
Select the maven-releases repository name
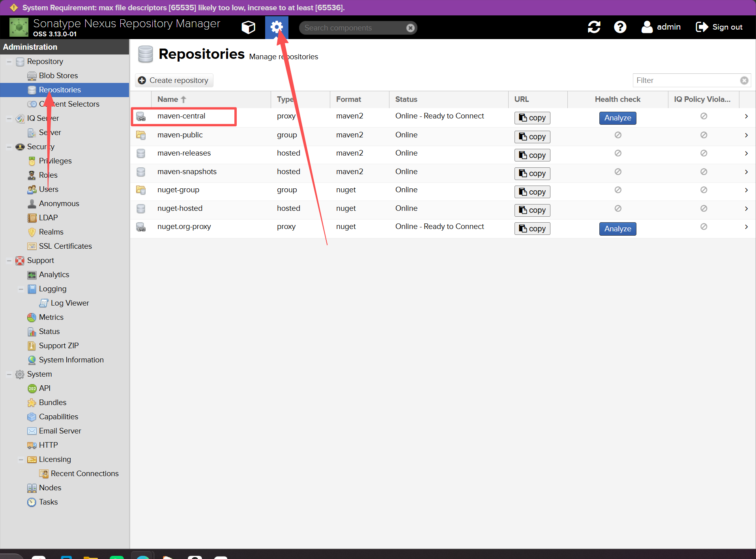click(184, 153)
